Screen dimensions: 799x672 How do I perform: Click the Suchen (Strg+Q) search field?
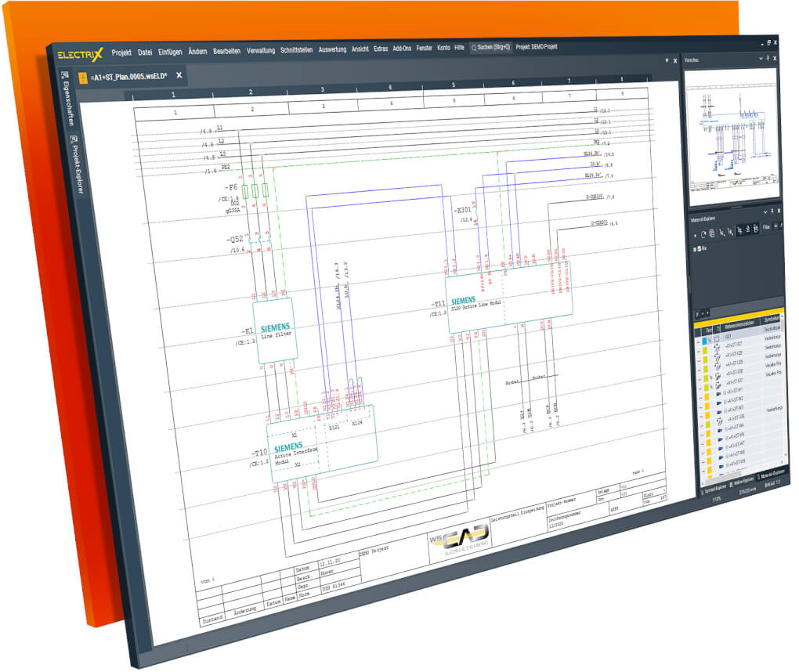click(490, 47)
